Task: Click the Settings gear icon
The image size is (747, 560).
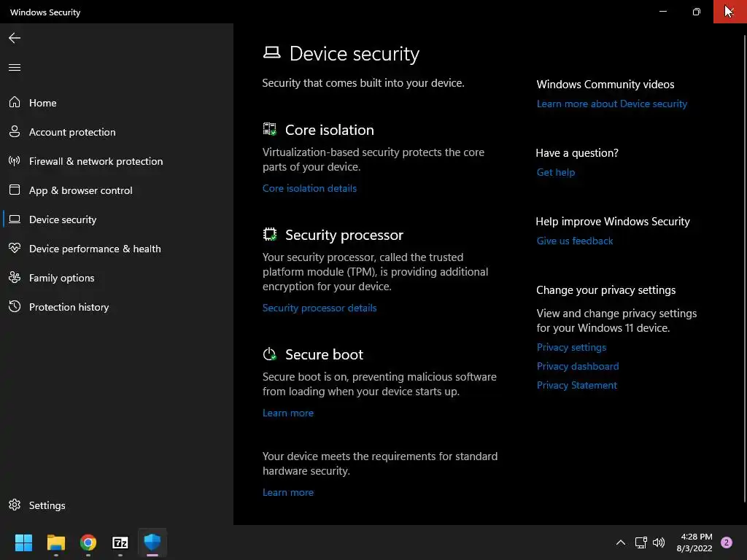Action: click(x=15, y=505)
